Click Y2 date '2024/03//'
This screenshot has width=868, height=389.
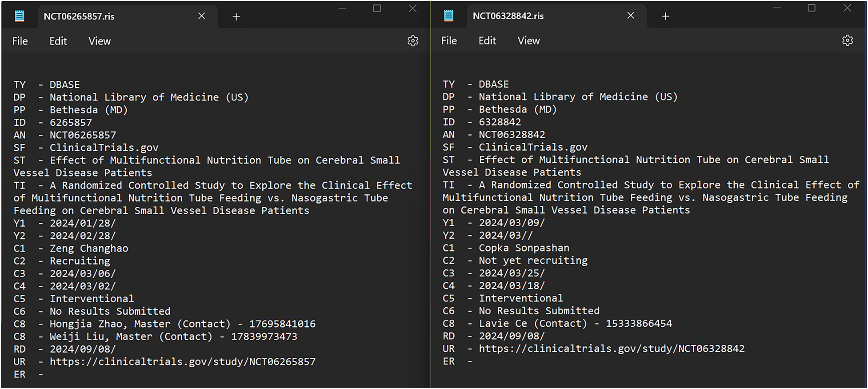click(x=506, y=236)
